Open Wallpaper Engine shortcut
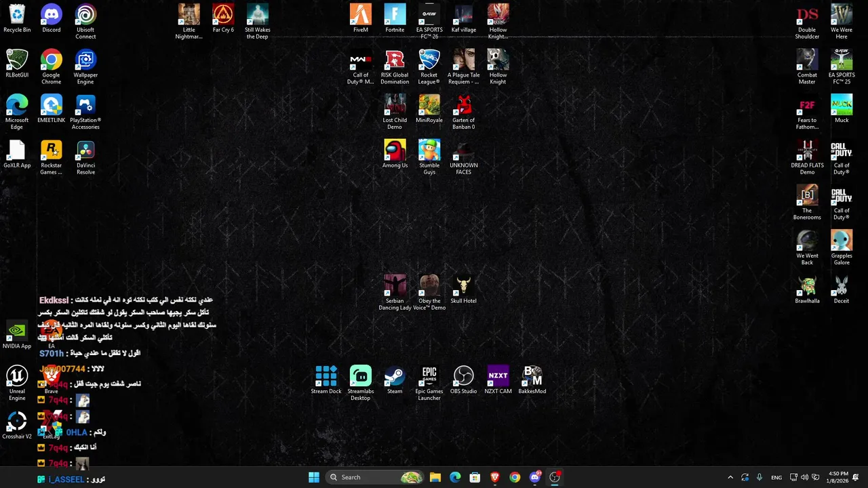 (x=85, y=67)
